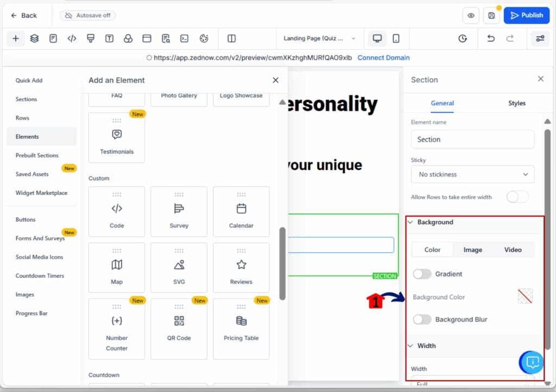This screenshot has height=392, width=556.
Task: Enable the Gradient toggle
Action: 422,274
